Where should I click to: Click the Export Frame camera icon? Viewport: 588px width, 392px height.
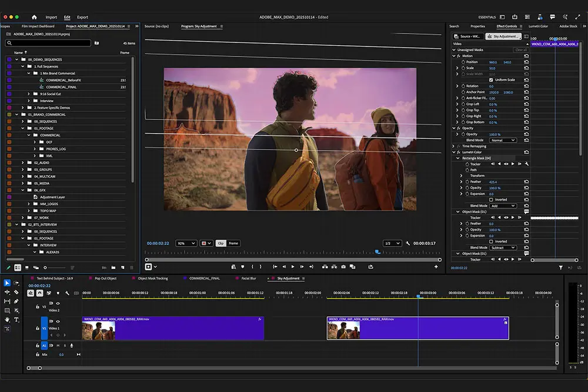click(x=343, y=266)
